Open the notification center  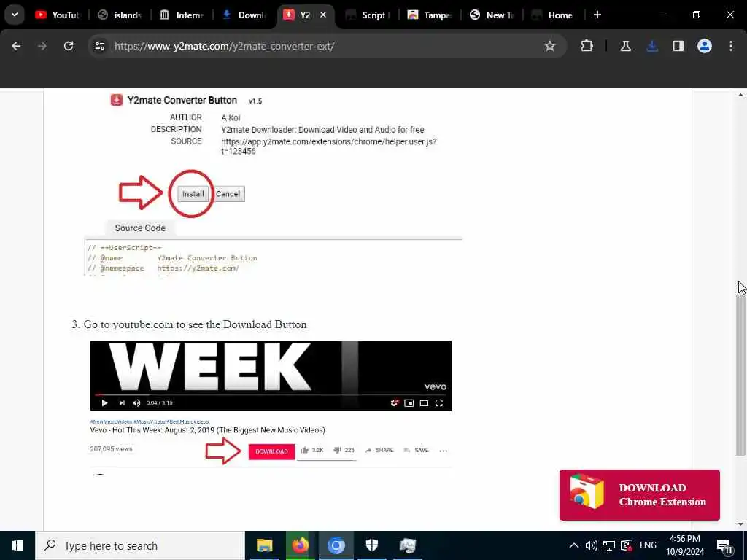(x=724, y=545)
